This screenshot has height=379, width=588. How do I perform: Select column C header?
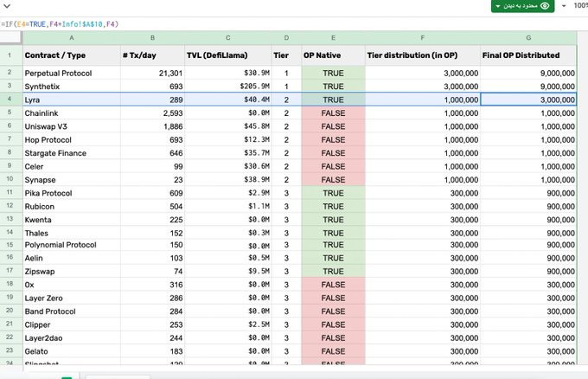click(228, 37)
